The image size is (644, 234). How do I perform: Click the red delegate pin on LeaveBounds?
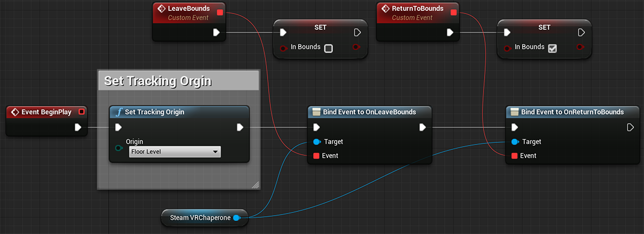point(220,12)
